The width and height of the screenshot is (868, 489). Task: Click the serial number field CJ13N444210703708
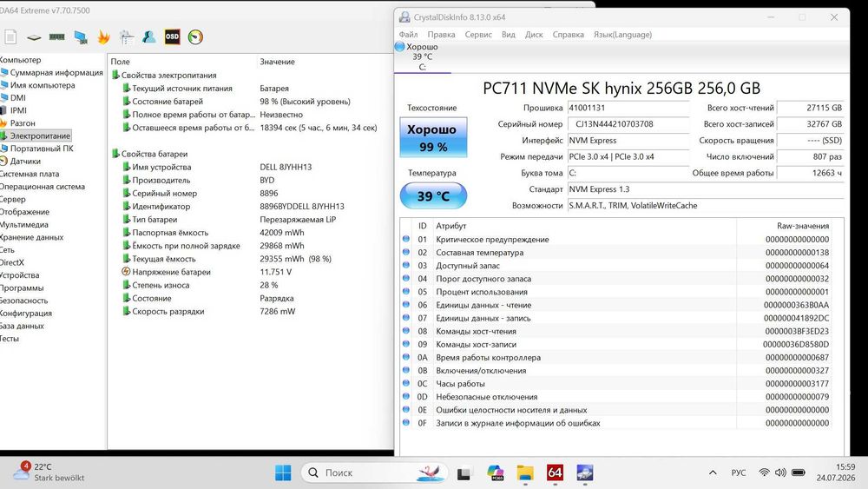click(628, 124)
